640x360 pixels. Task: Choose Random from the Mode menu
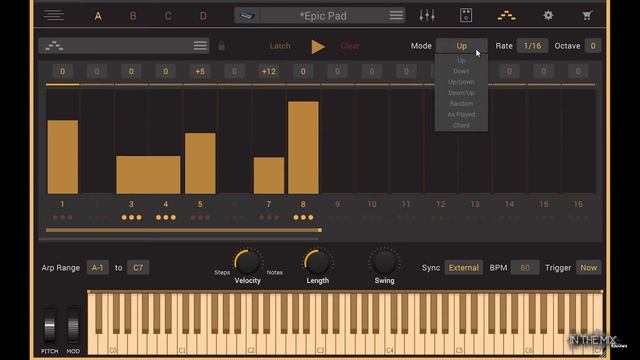click(x=461, y=104)
